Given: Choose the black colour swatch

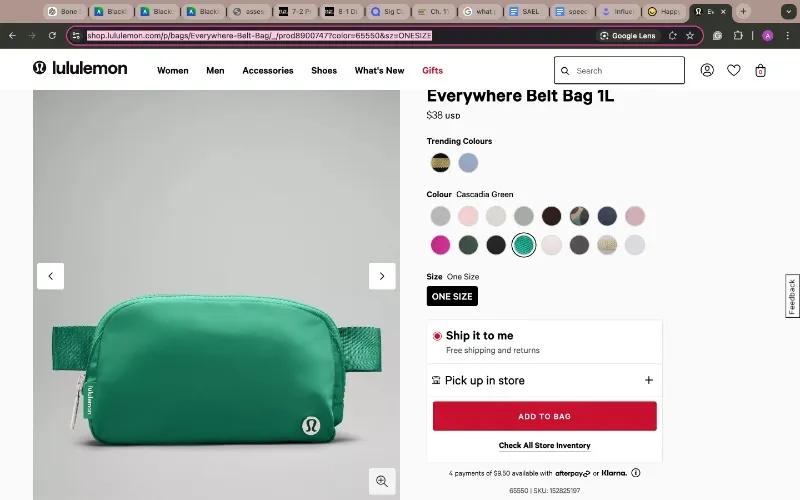Looking at the screenshot, I should (496, 245).
